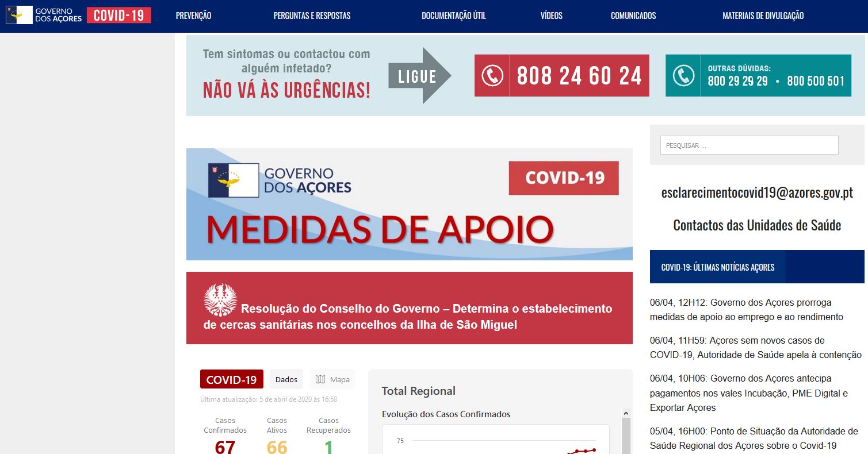Viewport: 868px width, 454px height.
Task: Click Casos Confirmados value 67
Action: pos(225,447)
